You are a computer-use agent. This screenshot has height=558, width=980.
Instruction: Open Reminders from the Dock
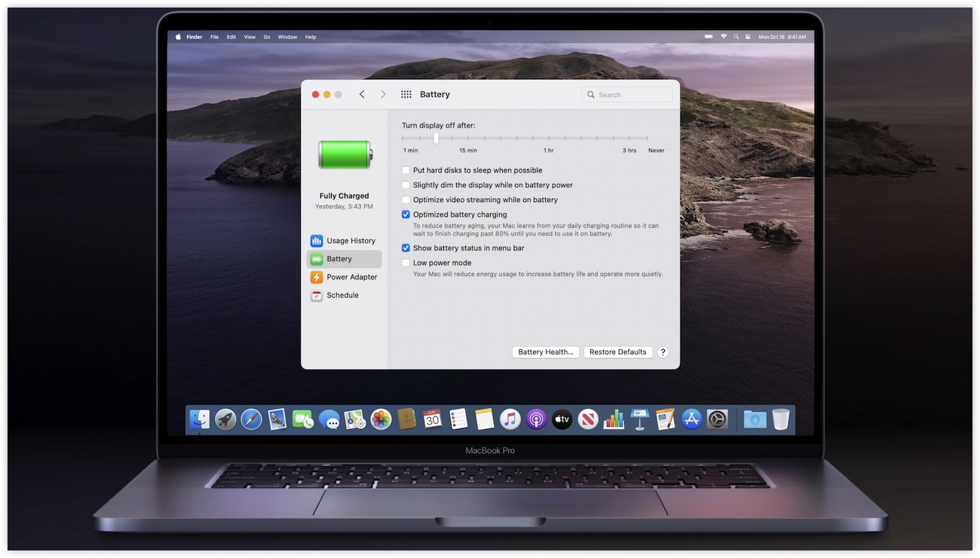[x=458, y=419]
